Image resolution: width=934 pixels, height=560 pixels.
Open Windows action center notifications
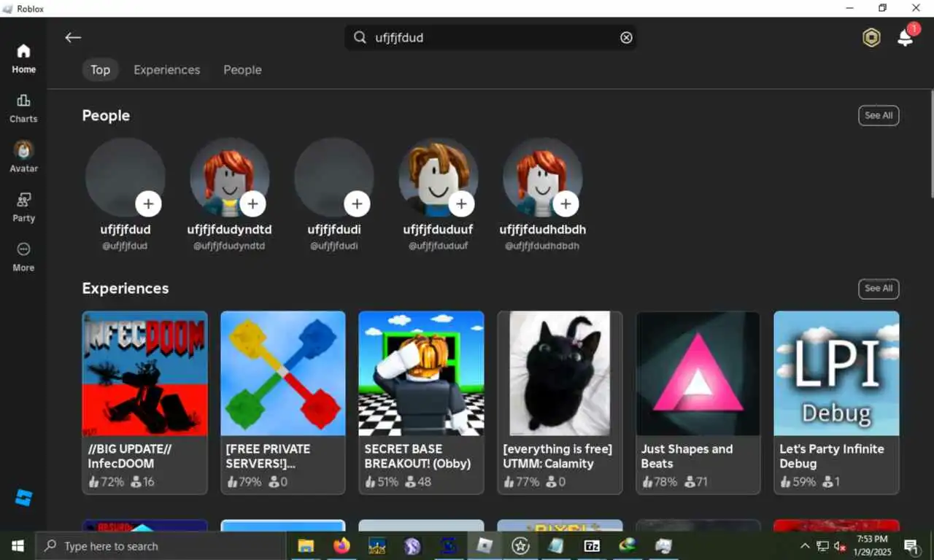coord(911,546)
